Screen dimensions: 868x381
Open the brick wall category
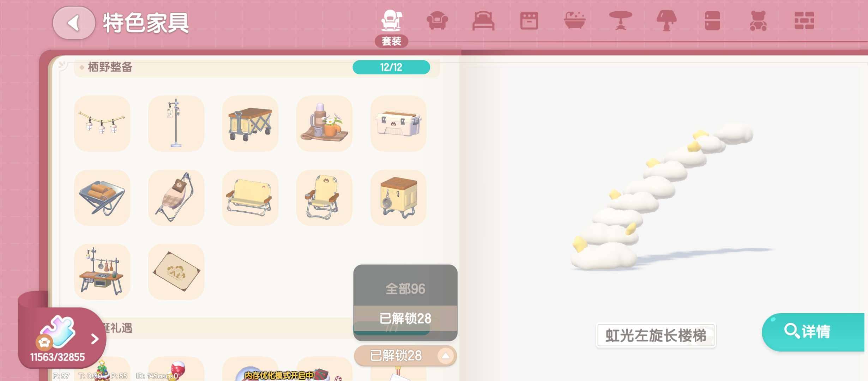804,21
